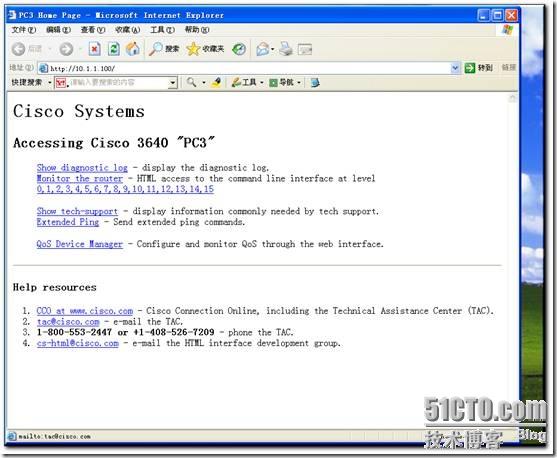Expand the 工具 dropdown arrow in search toolbar
Screen dimensions: 557x458
pos(262,83)
